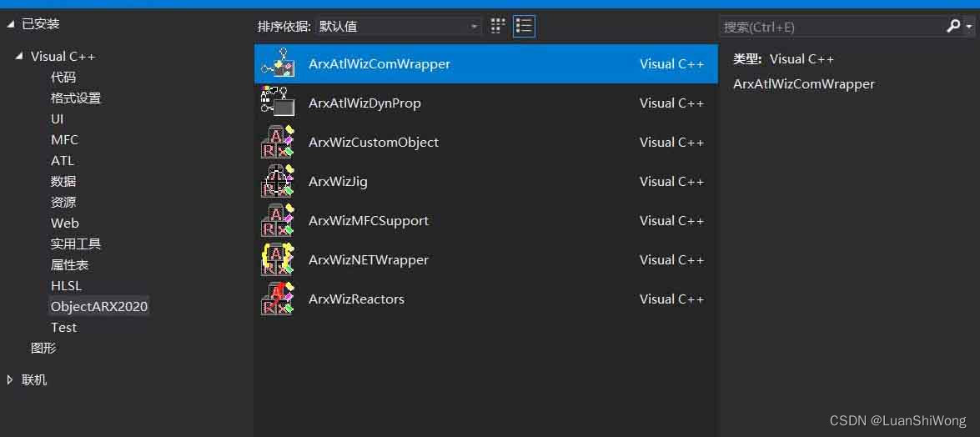
Task: Switch to small icons grid view
Action: (497, 26)
